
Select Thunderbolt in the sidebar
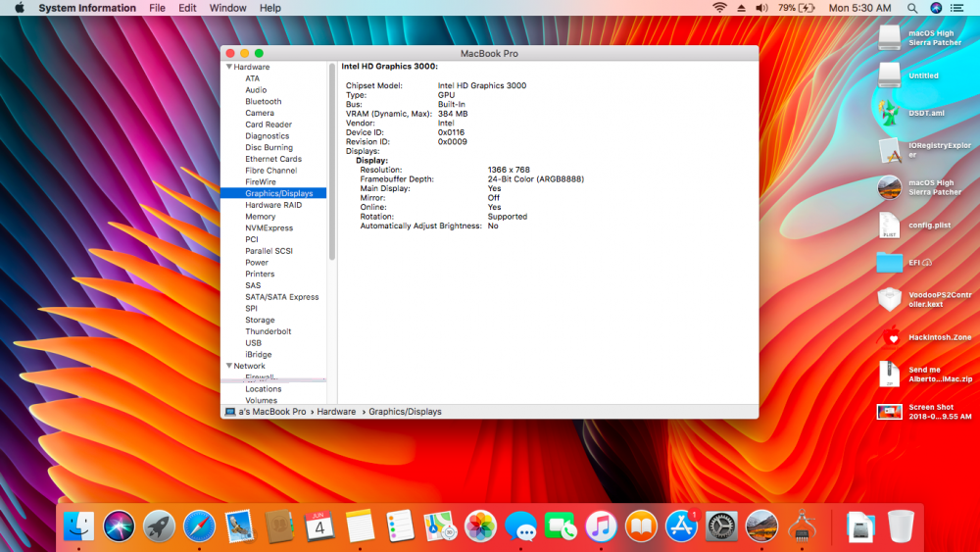pos(268,331)
